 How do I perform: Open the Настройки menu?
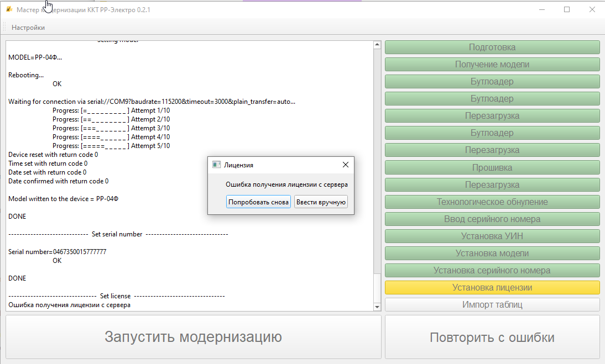coord(28,27)
